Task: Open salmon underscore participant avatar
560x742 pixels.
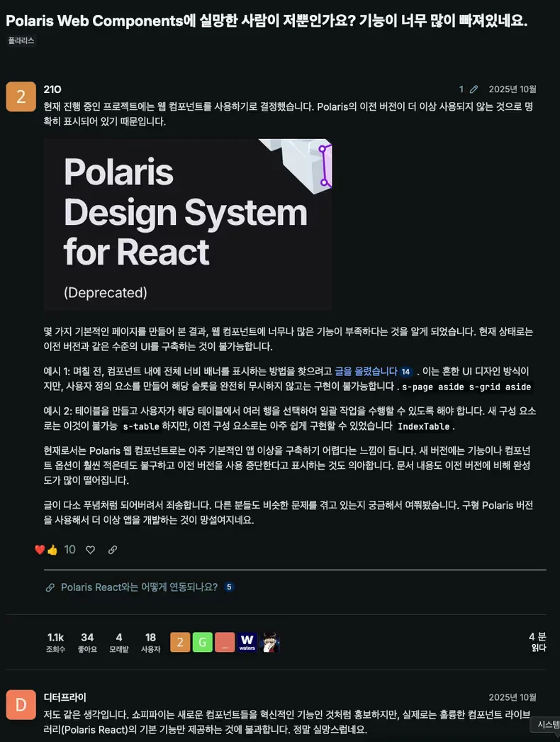Action: [225, 642]
